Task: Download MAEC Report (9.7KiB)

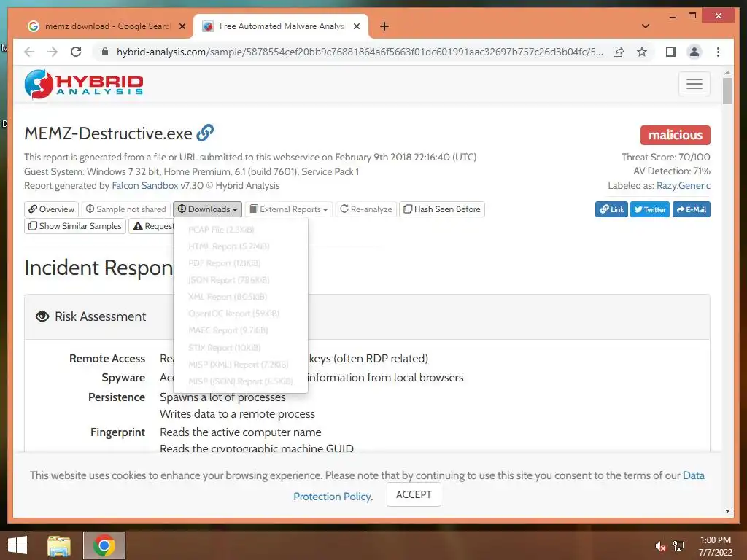Action: [241, 330]
